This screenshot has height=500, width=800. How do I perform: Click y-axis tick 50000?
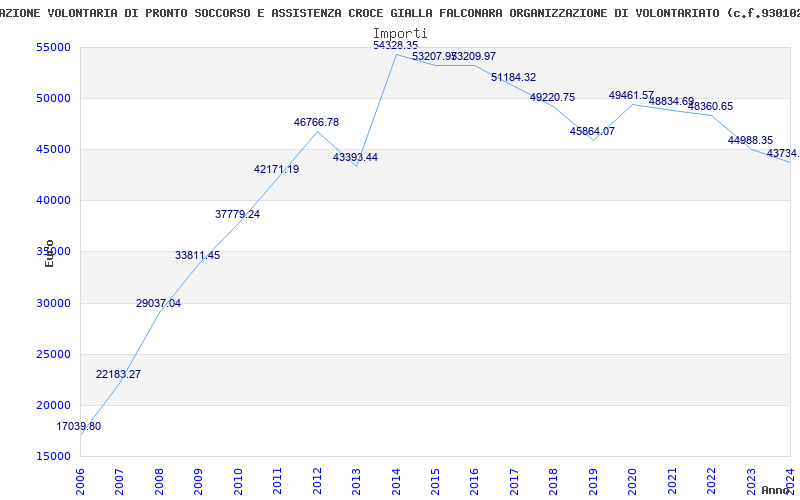(x=54, y=98)
